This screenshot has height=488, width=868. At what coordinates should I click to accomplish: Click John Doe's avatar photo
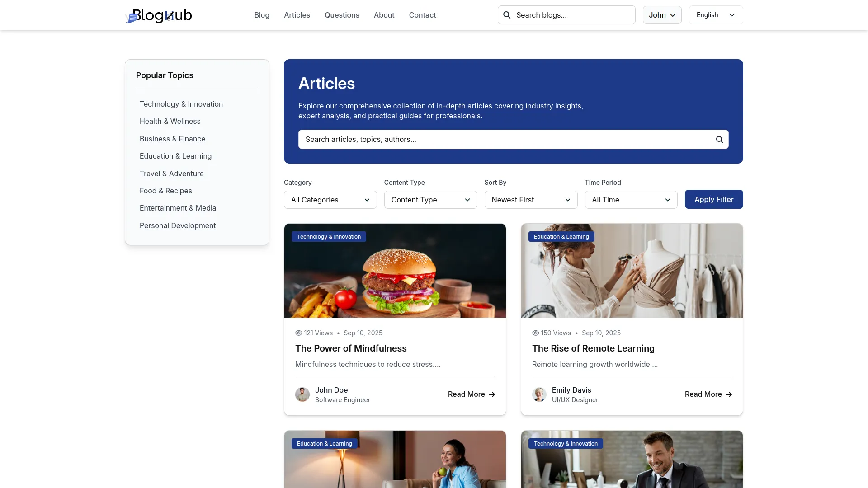click(x=302, y=394)
